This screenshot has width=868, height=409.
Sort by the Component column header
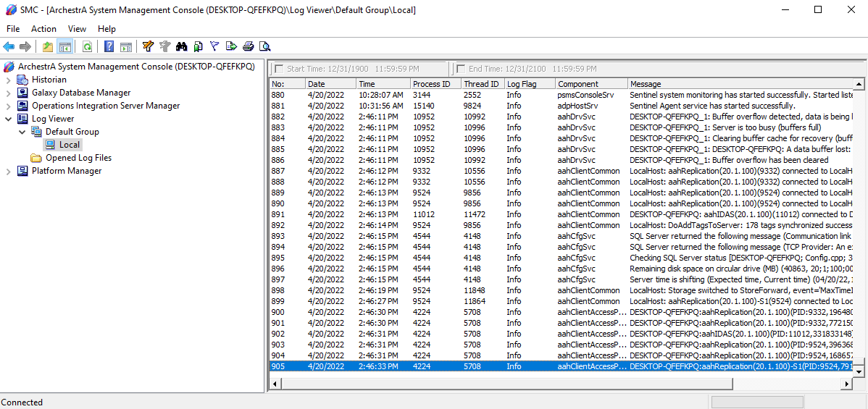(591, 84)
